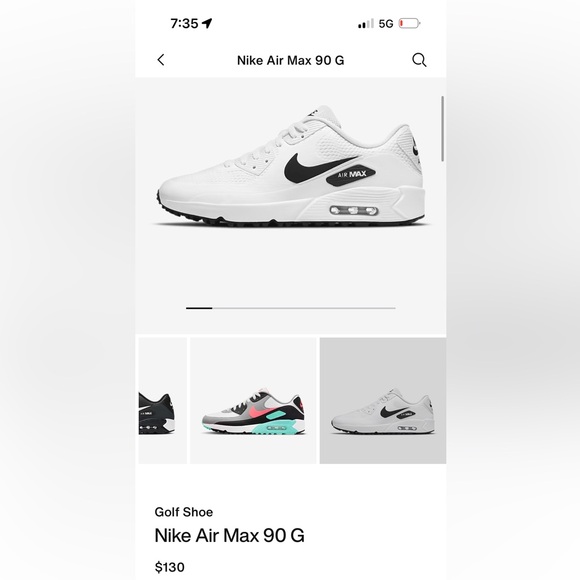
Task: Tap the cellular signal bars
Action: click(x=366, y=24)
